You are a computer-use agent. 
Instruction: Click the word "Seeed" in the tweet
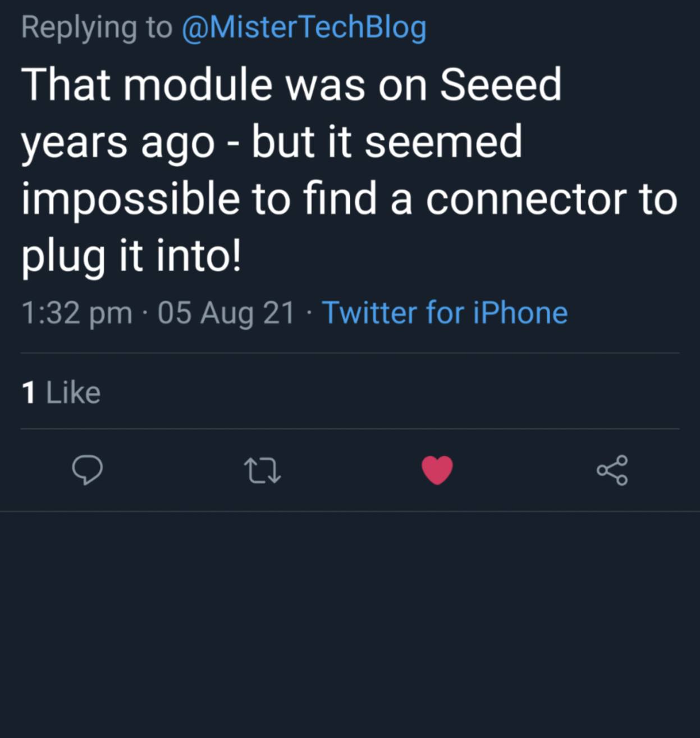point(500,84)
